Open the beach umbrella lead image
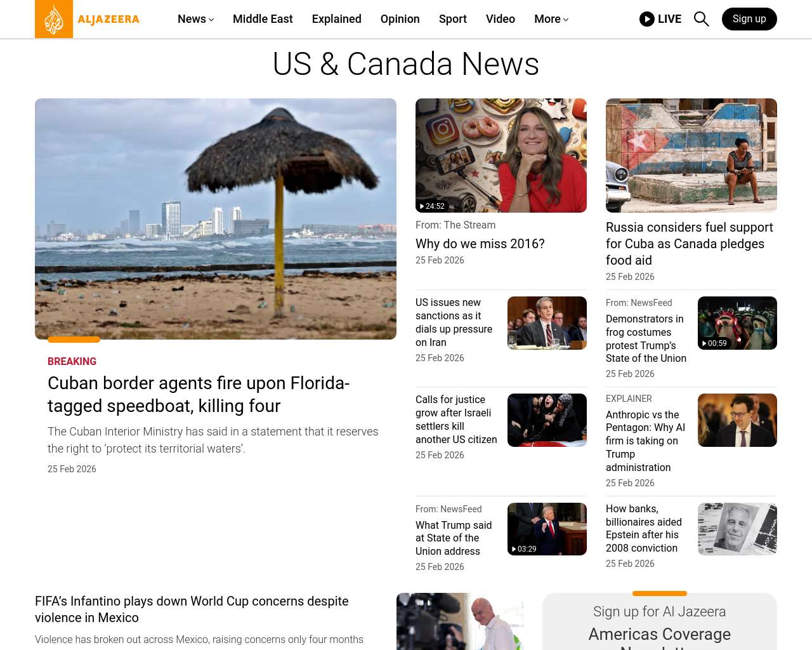The width and height of the screenshot is (812, 650). 216,219
